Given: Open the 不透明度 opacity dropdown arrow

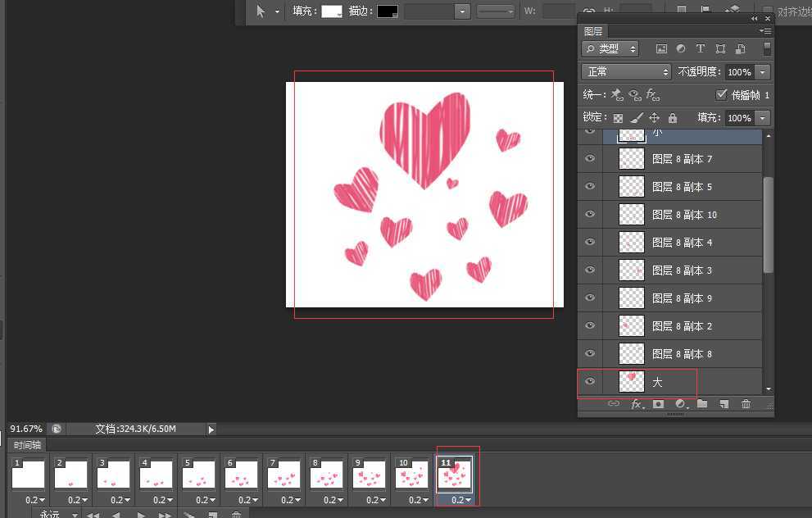Looking at the screenshot, I should [x=763, y=72].
